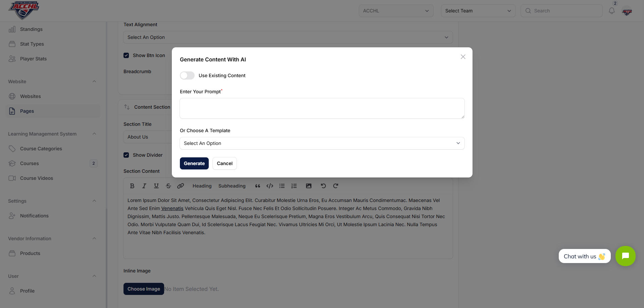Cancel the AI content dialog
This screenshot has height=308, width=644.
click(x=225, y=163)
